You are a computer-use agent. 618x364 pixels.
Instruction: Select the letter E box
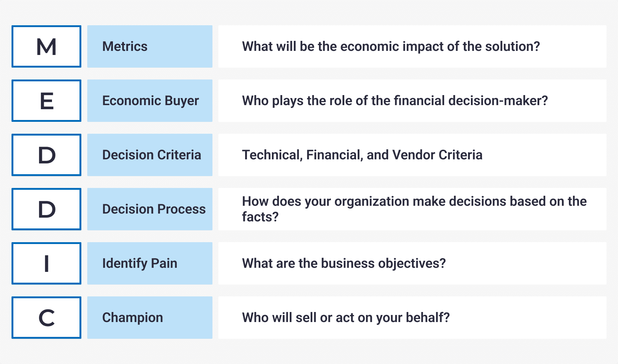(46, 101)
